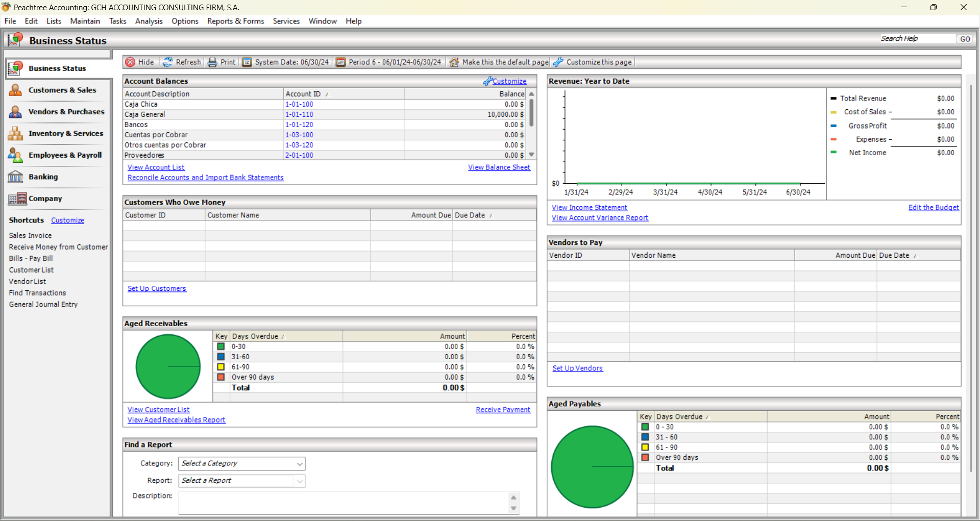Open Reconcile Accounts and Import Bank Statements
Image resolution: width=980 pixels, height=521 pixels.
[206, 178]
